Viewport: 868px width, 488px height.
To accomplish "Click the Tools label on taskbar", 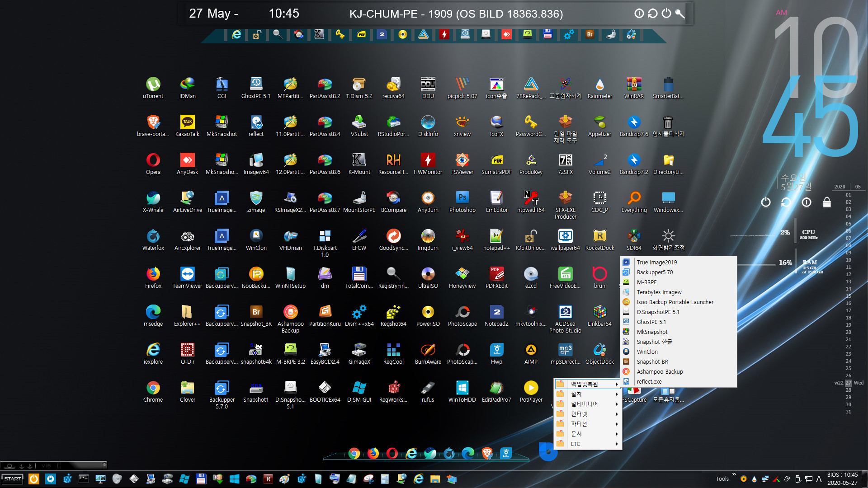I will click(722, 479).
